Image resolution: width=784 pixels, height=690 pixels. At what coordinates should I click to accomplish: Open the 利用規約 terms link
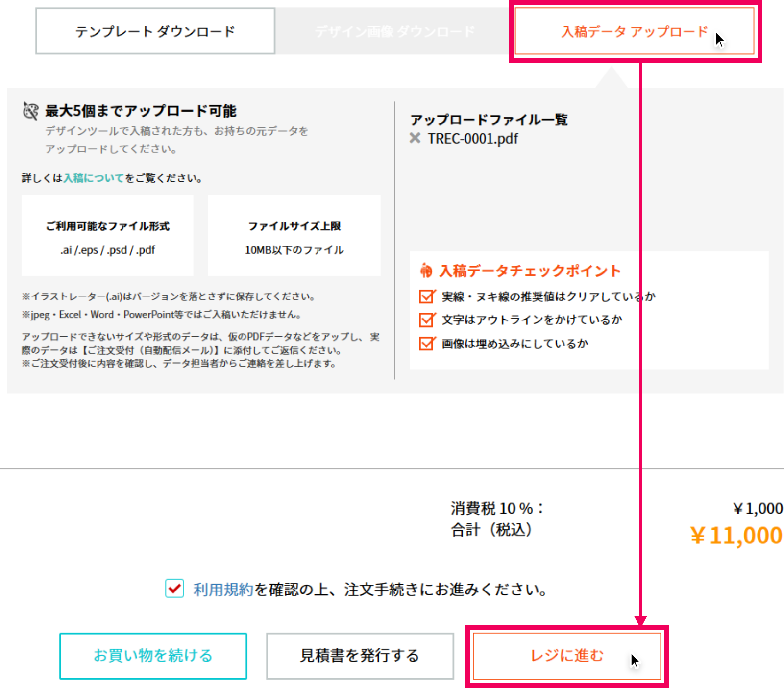(223, 589)
